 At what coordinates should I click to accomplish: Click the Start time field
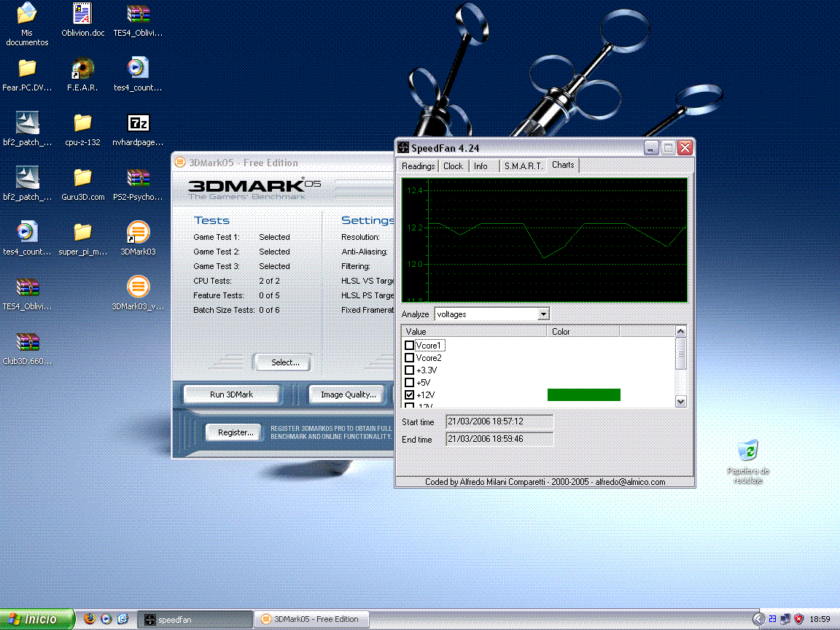pyautogui.click(x=499, y=421)
